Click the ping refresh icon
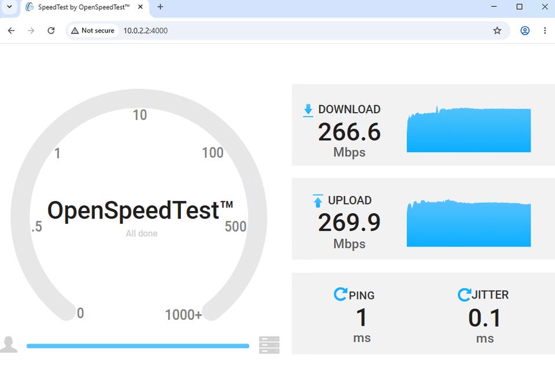This screenshot has height=392, width=555. pyautogui.click(x=341, y=294)
